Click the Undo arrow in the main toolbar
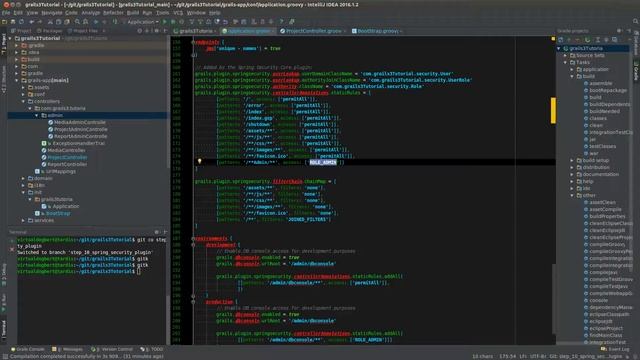Image resolution: width=640 pixels, height=360 pixels. (x=31, y=22)
